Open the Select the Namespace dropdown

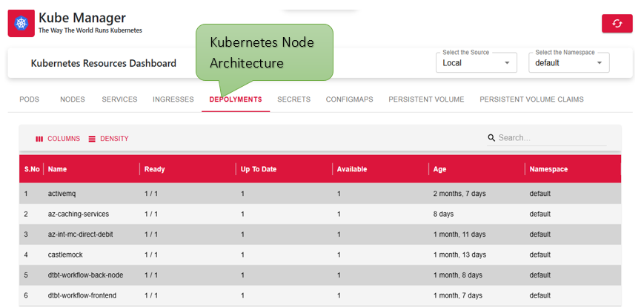coord(569,63)
